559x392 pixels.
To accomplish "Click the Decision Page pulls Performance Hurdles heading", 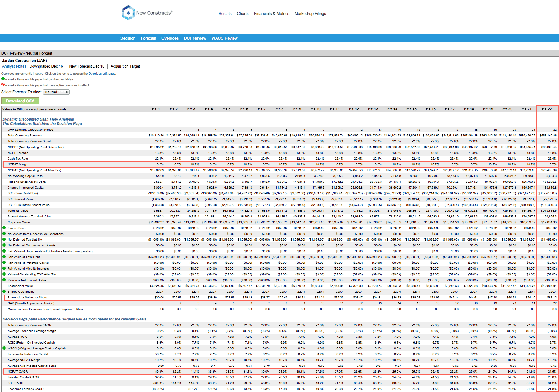I will (74, 319).
